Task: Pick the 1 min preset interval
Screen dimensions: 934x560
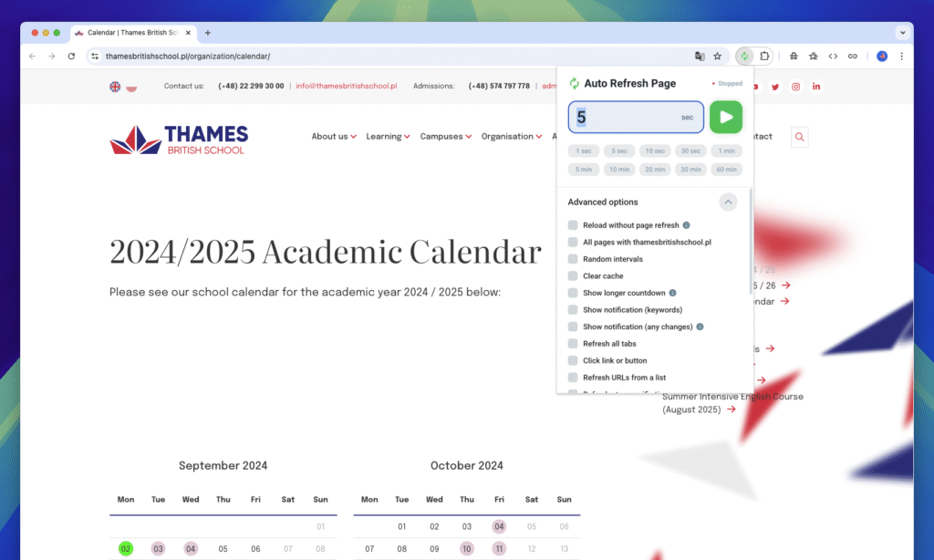Action: pyautogui.click(x=727, y=150)
